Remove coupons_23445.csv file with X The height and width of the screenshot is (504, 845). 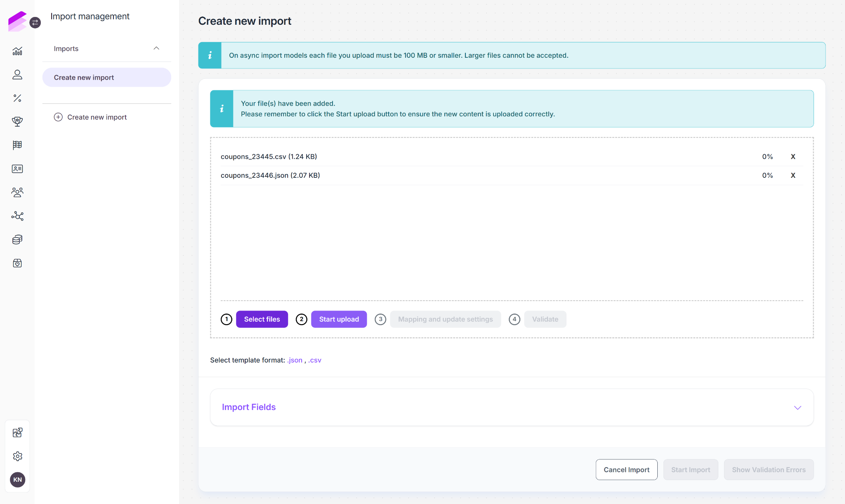click(793, 157)
